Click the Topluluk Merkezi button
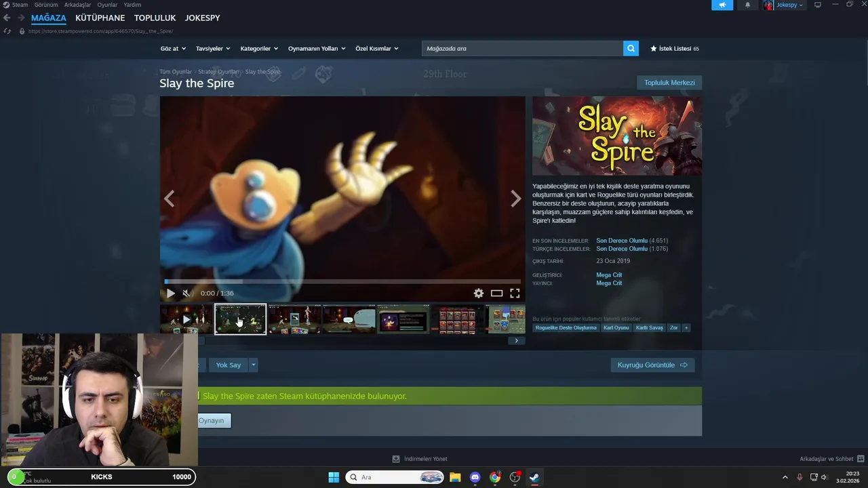This screenshot has width=868, height=488. click(669, 83)
